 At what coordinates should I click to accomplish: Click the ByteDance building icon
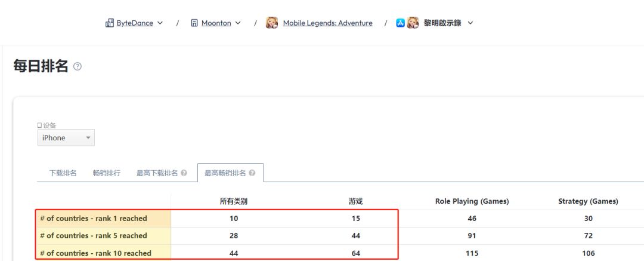tap(110, 23)
